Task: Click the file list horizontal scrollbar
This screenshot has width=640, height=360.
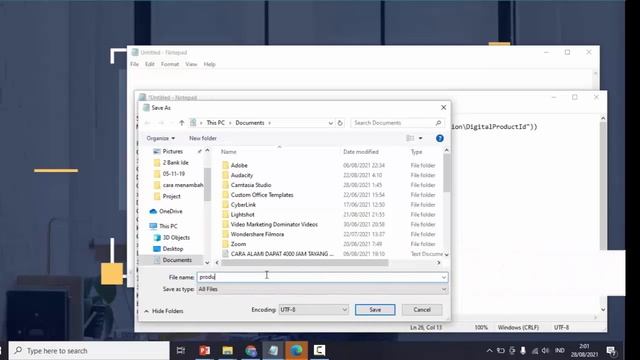Action: (x=304, y=263)
